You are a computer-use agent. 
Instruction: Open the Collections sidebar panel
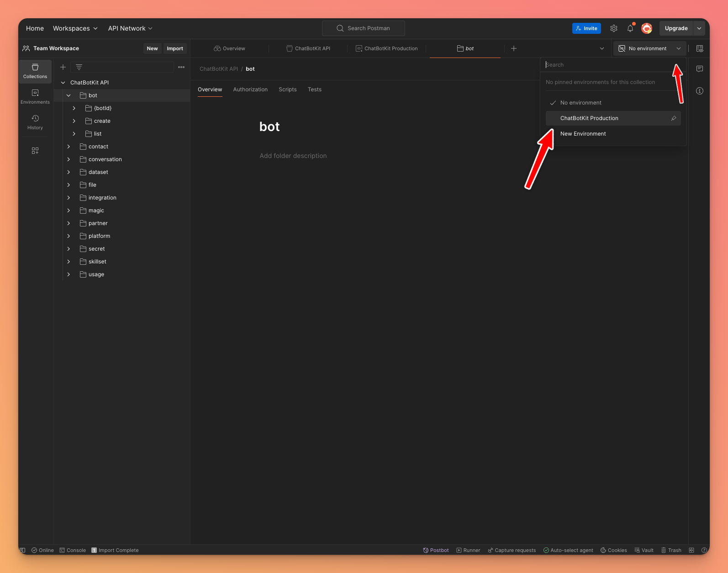tap(35, 71)
